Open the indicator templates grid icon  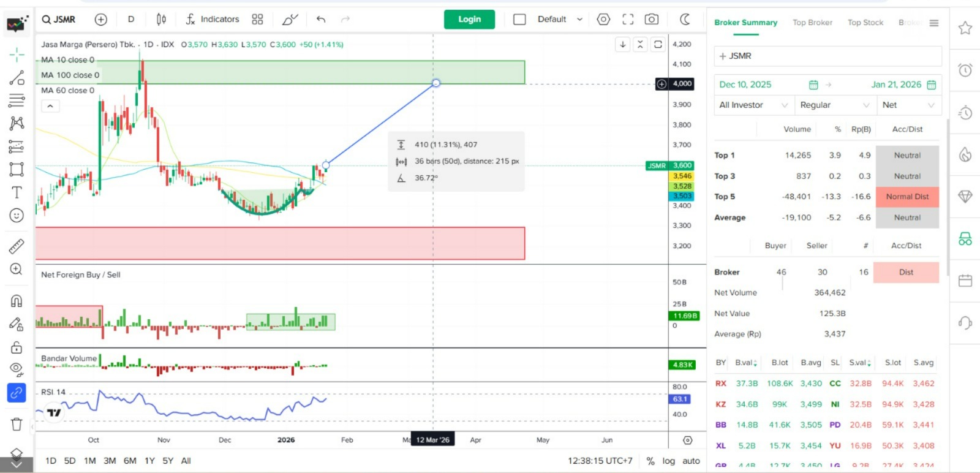pos(257,20)
